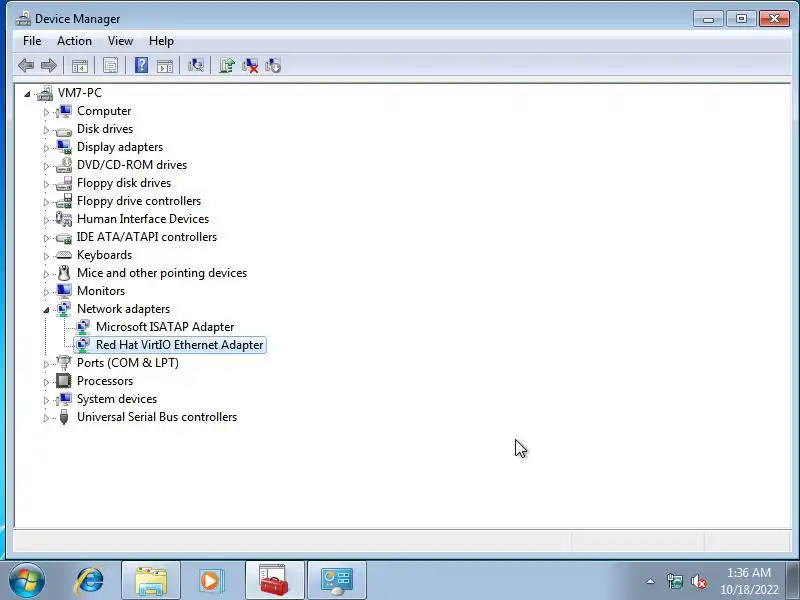Click the red toolbox taskbar button
The height and width of the screenshot is (600, 800).
click(x=274, y=581)
